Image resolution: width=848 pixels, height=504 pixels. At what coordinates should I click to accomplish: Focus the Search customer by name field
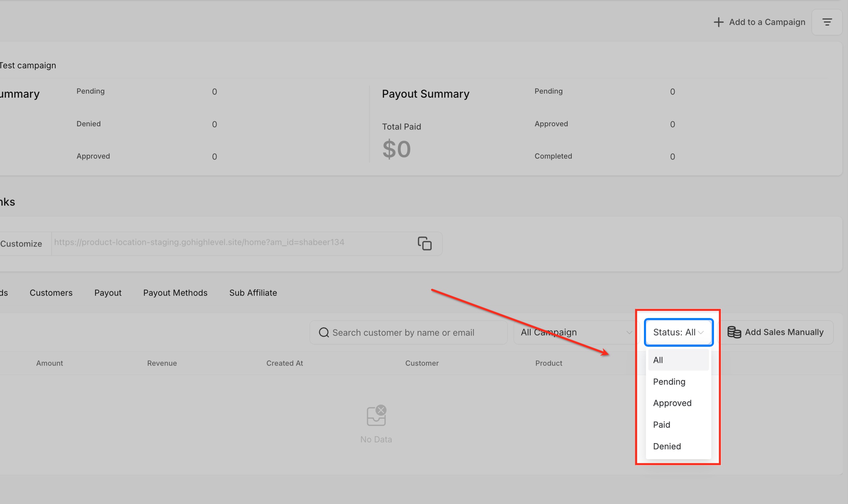[x=414, y=333]
